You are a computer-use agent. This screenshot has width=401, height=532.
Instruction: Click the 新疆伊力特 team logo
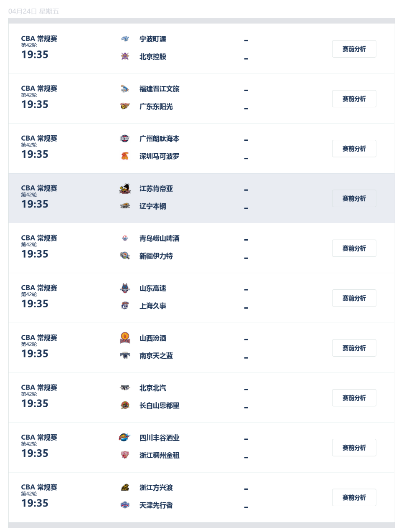(125, 256)
